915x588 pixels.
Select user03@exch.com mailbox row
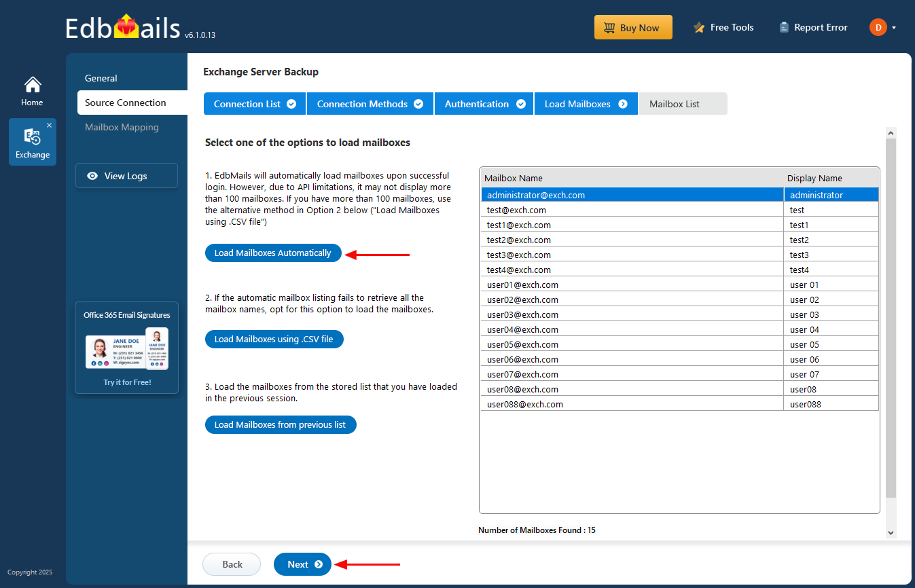pos(680,314)
